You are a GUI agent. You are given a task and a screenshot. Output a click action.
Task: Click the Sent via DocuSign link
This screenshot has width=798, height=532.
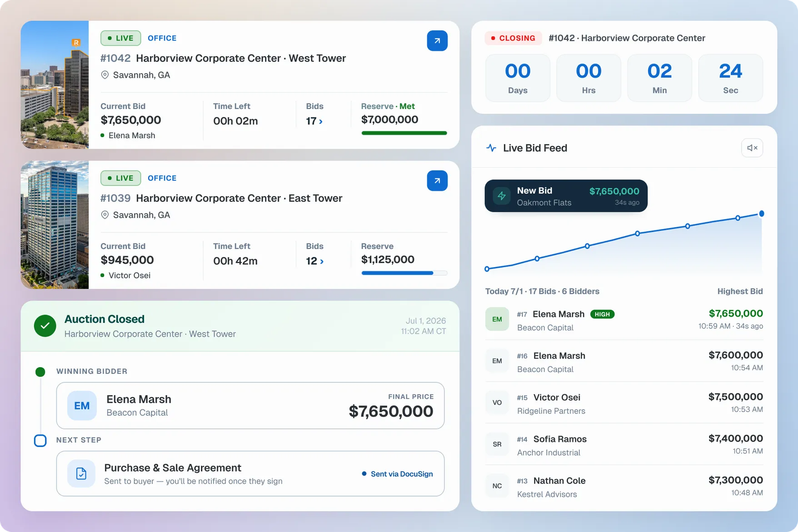[x=402, y=474]
